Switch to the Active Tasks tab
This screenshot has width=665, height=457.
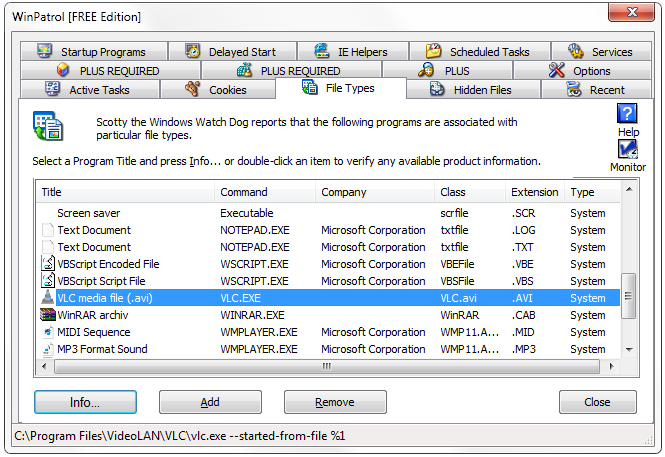tap(90, 89)
